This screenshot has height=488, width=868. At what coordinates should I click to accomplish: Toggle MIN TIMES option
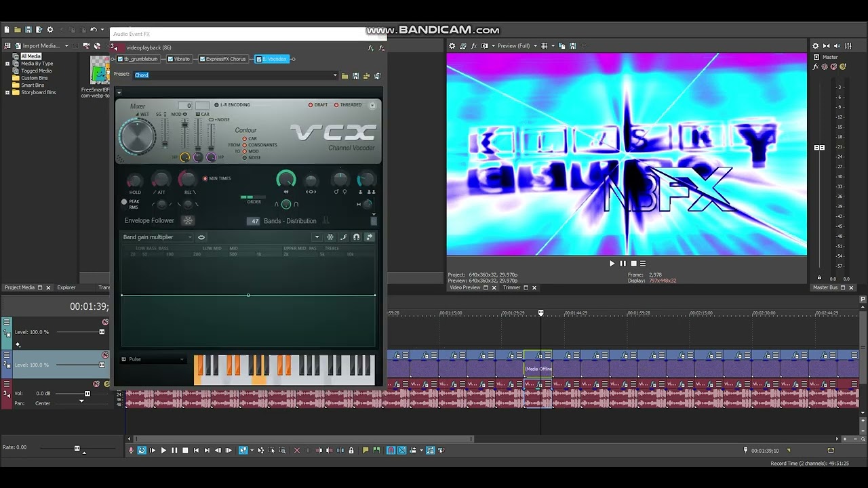217,178
